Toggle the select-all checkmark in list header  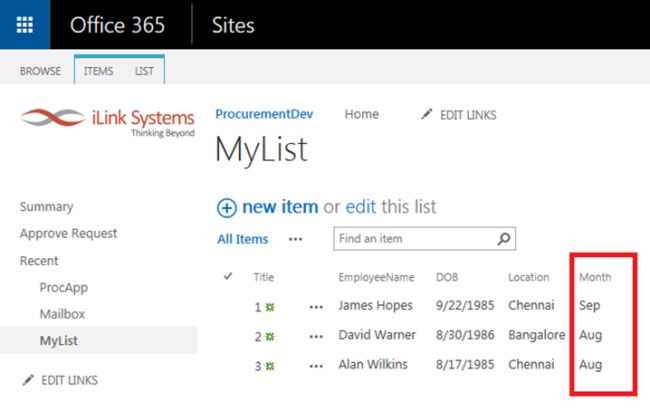point(229,276)
